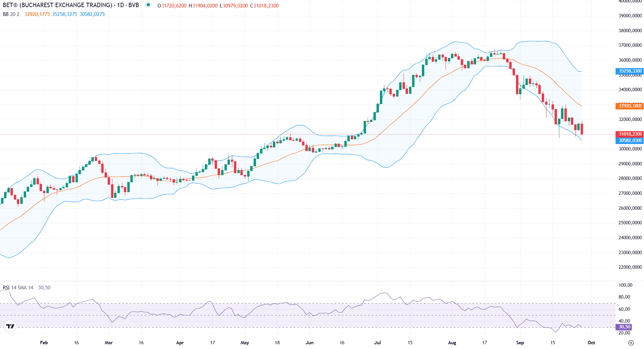This screenshot has height=349, width=644.
Task: Click the 22000,0000 price axis label
Action: 630,267
